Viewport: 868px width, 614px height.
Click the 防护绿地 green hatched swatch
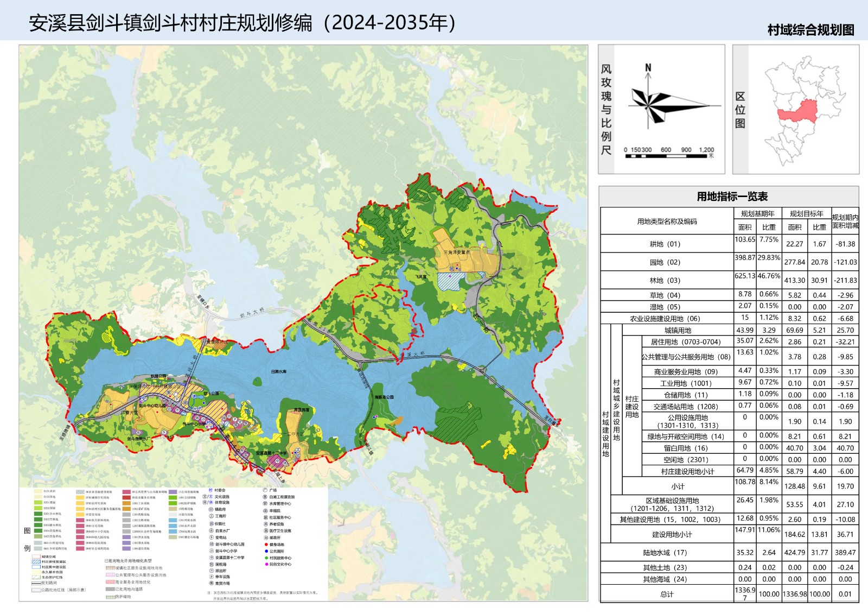[110, 597]
